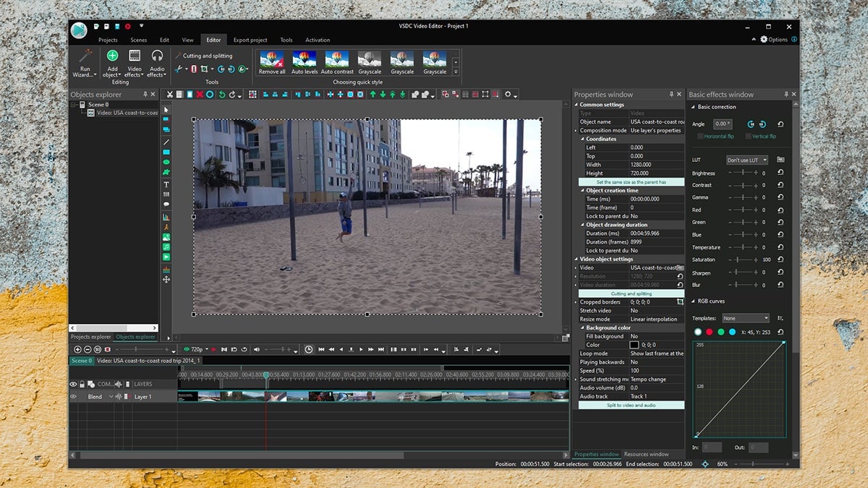Click the Split to video and audio button
The width and height of the screenshot is (868, 488).
tap(631, 406)
